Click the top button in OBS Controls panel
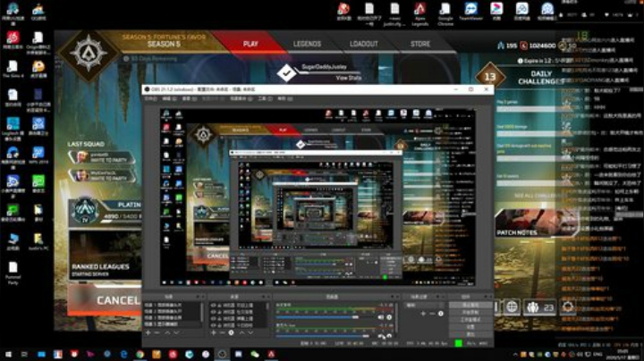 (470, 306)
